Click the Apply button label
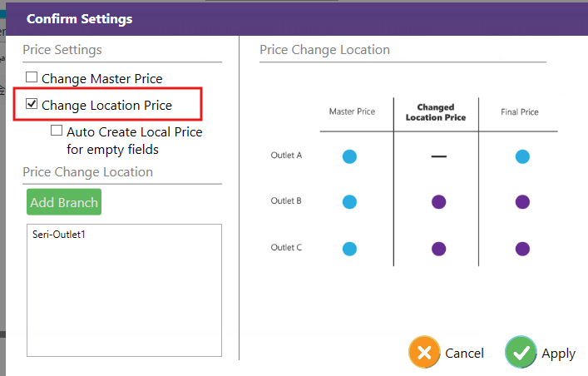 [x=558, y=354]
